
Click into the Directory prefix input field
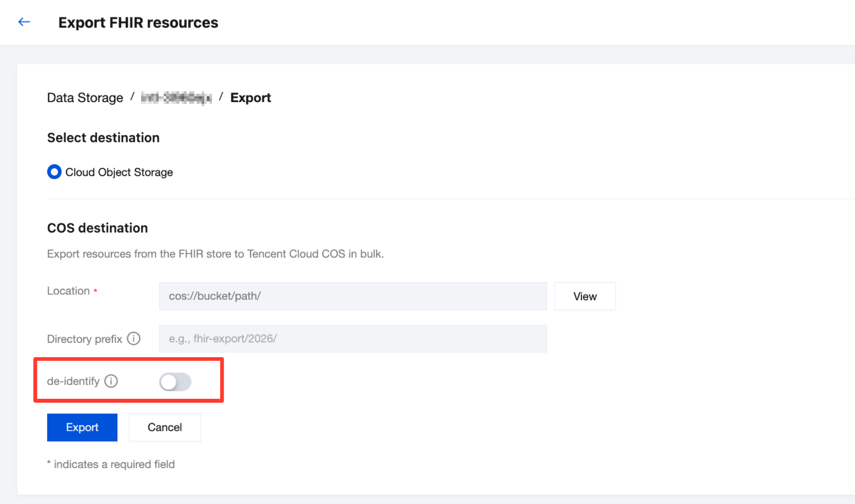[x=353, y=339]
